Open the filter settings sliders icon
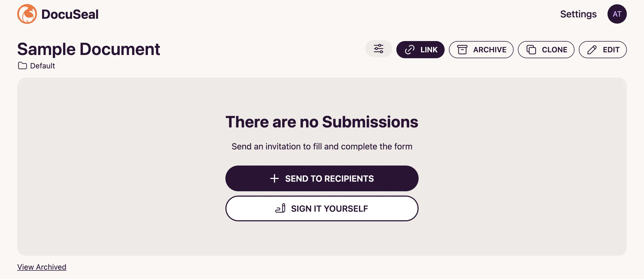Image resolution: width=644 pixels, height=279 pixels. pos(378,49)
